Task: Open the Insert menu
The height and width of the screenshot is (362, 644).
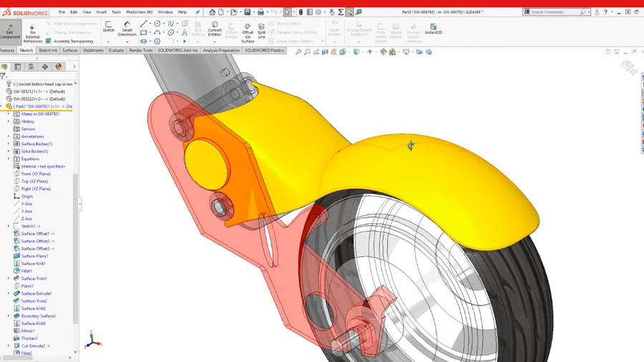Action: [x=101, y=12]
